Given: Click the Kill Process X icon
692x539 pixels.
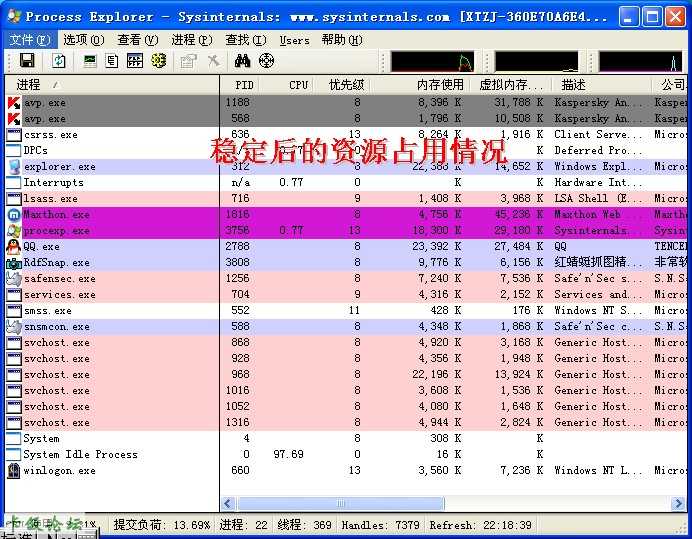Looking at the screenshot, I should point(214,60).
